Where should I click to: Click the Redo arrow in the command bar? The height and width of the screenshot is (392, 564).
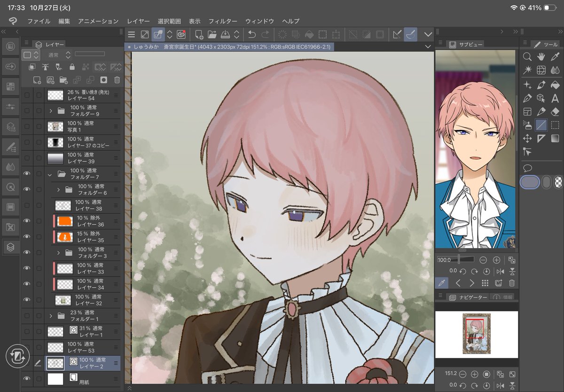coord(266,34)
